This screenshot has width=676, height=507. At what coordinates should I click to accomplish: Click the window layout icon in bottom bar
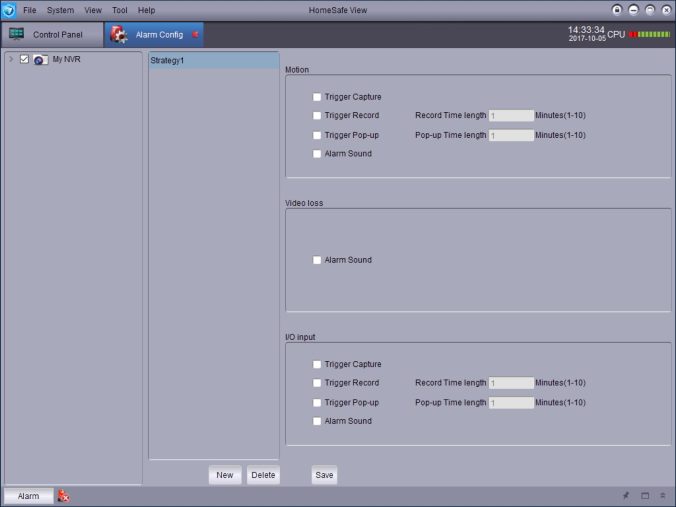coord(645,496)
